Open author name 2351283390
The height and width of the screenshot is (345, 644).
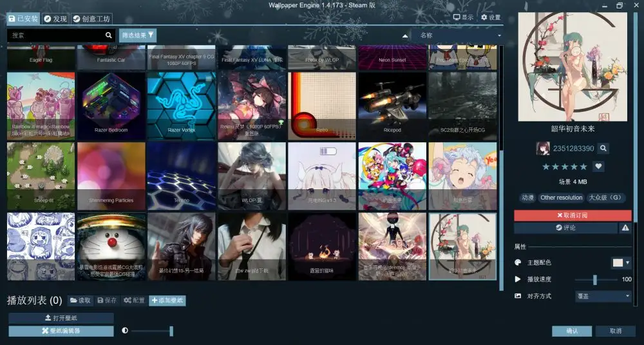[573, 148]
